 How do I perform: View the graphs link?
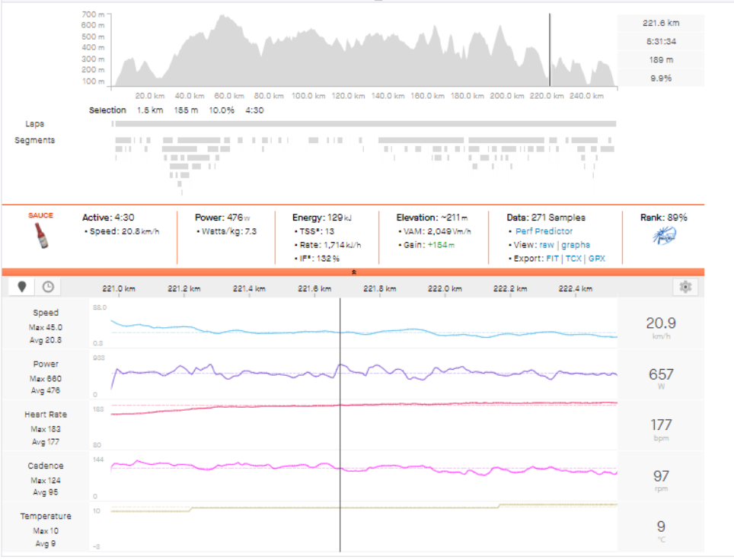pyautogui.click(x=576, y=245)
